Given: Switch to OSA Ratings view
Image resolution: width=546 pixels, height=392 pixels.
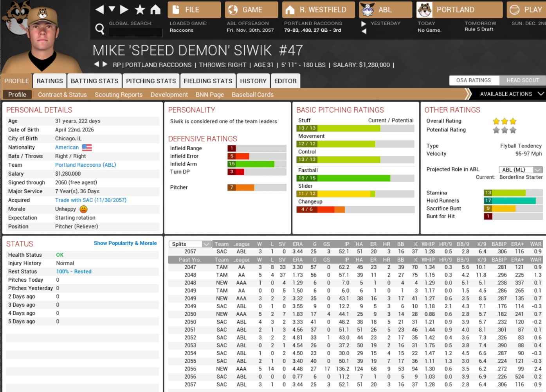Looking at the screenshot, I should tap(474, 80).
